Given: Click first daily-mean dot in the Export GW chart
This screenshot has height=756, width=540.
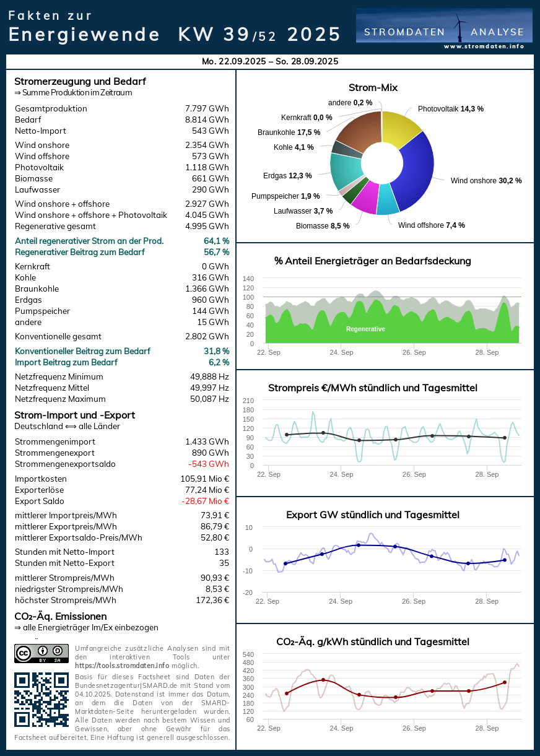Looking at the screenshot, I should pos(285,563).
